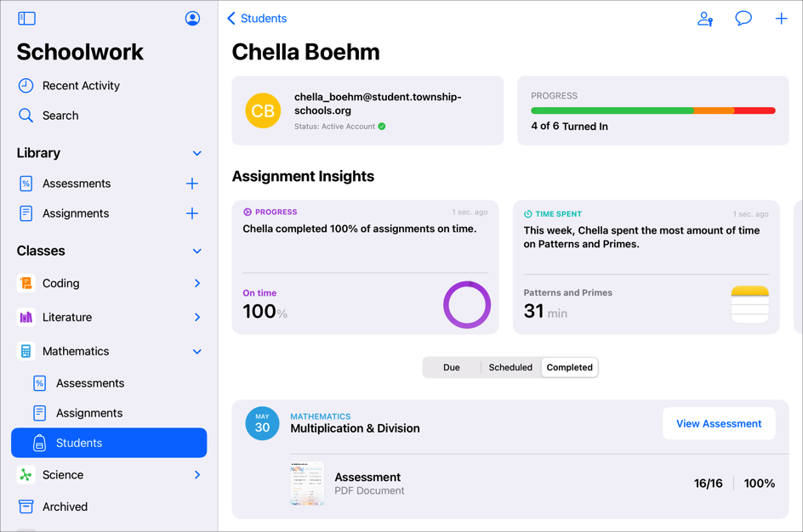Open Recent Activity in sidebar
803x532 pixels.
[81, 86]
